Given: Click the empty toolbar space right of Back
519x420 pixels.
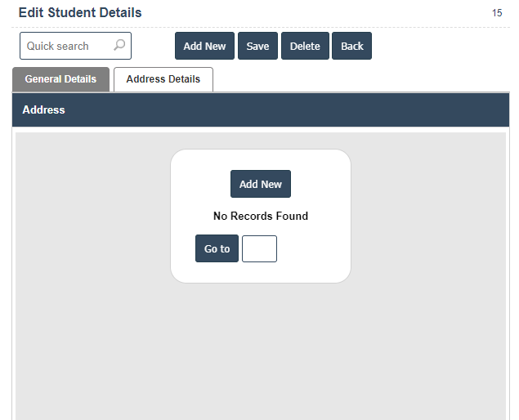Looking at the screenshot, I should [441, 46].
